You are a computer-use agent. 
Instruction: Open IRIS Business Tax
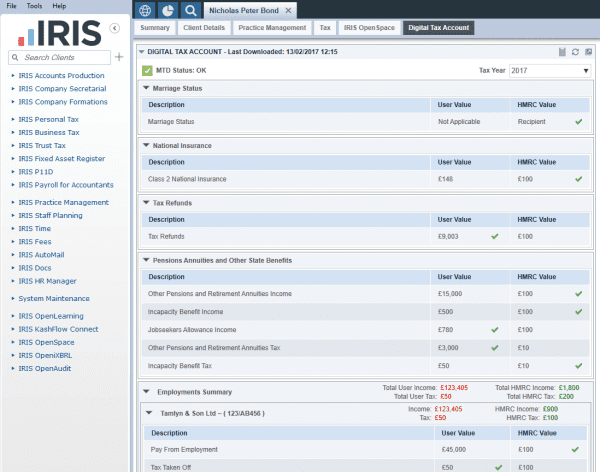click(49, 132)
